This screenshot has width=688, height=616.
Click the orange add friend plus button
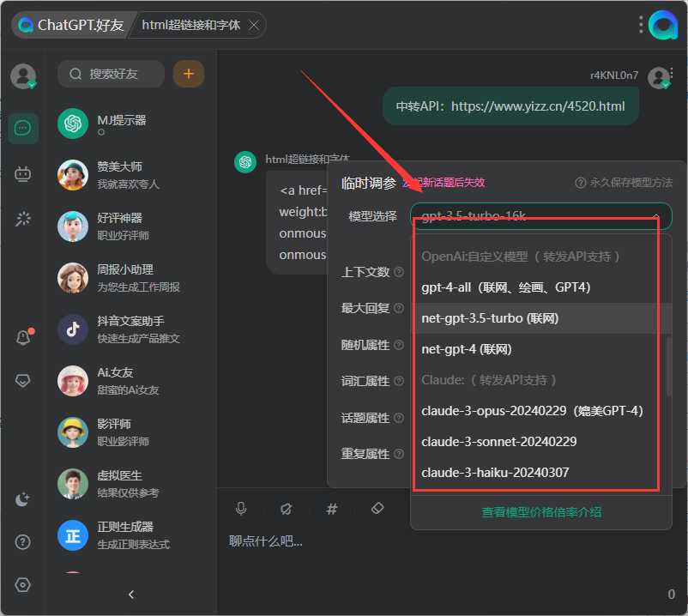coord(189,74)
